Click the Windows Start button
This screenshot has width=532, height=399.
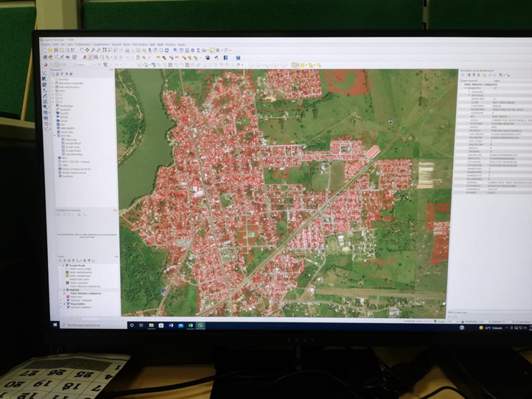pos(55,325)
